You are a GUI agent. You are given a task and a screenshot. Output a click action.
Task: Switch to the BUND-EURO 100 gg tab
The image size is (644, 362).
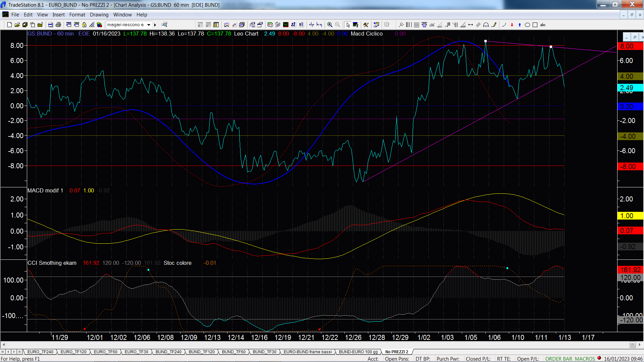click(x=358, y=352)
